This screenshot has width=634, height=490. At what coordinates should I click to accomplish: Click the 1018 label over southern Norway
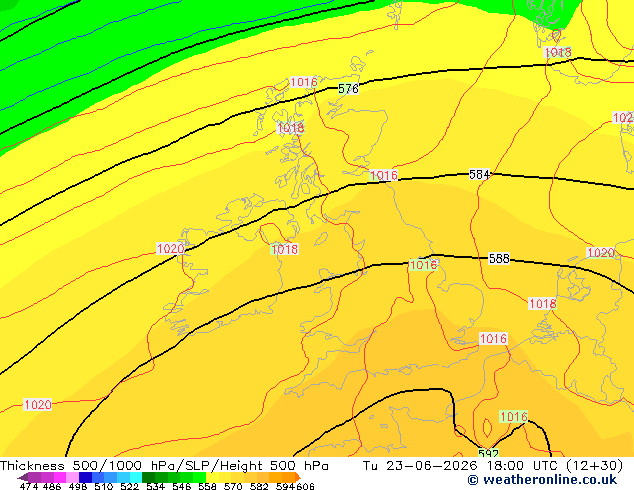coord(558,52)
